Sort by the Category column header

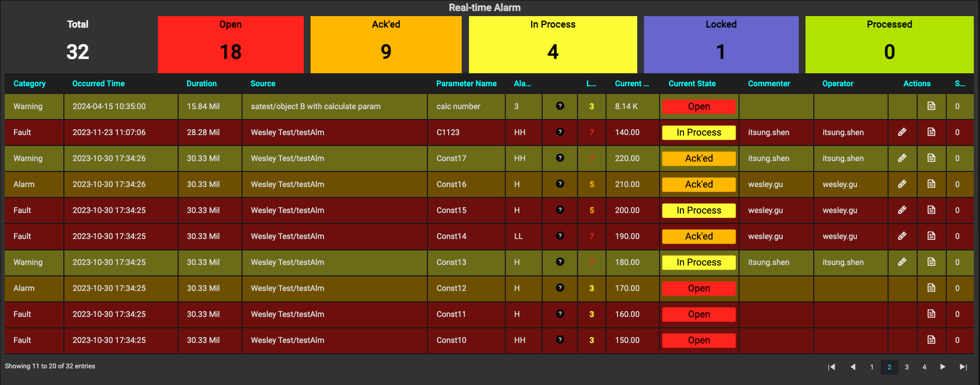click(x=30, y=84)
